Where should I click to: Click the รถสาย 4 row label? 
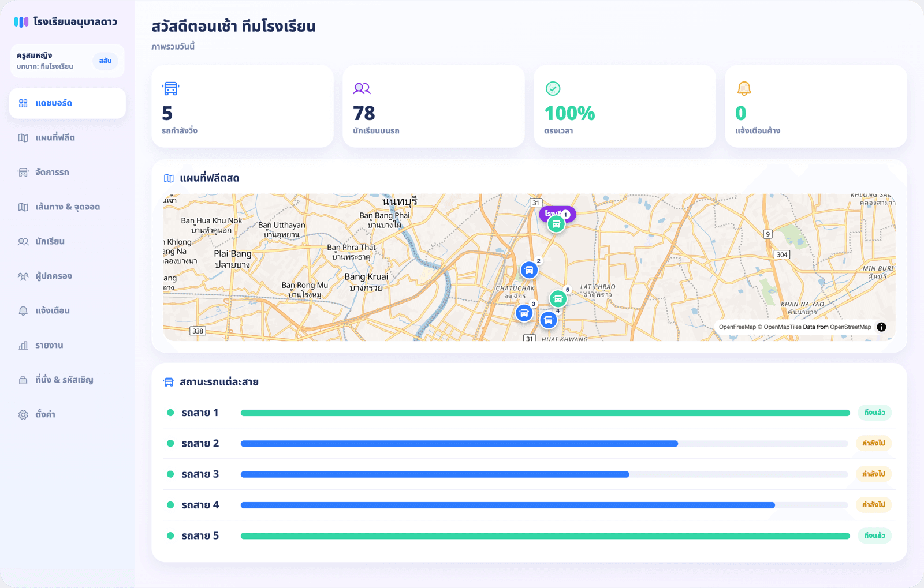click(x=200, y=505)
